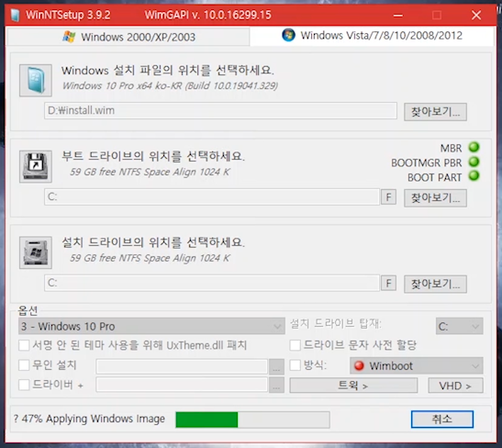Enable the 드라이버 + checkbox
Screen dimensions: 502x448
pos(25,385)
